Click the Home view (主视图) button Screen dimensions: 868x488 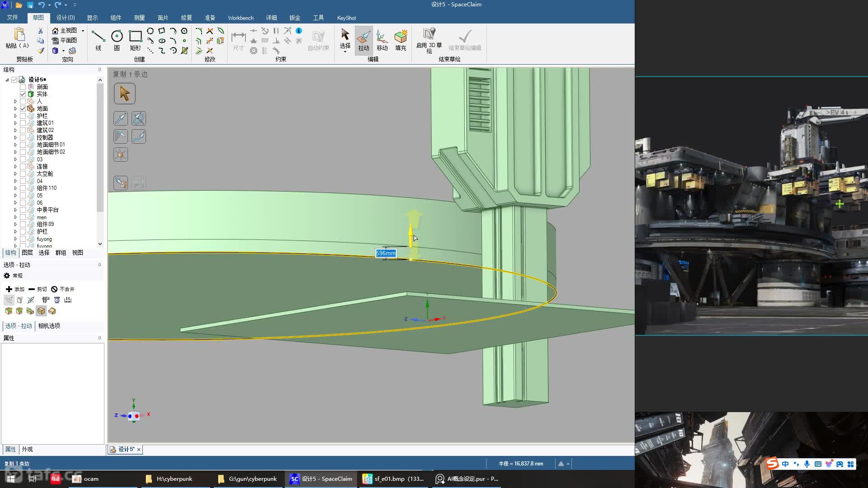point(64,30)
